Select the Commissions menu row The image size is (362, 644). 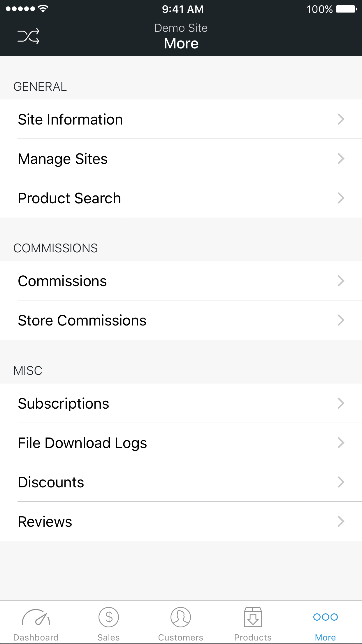coord(62,281)
